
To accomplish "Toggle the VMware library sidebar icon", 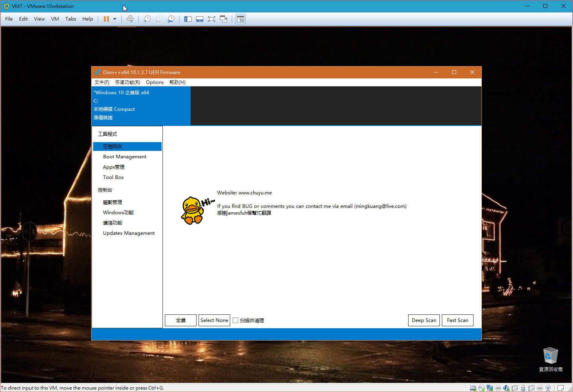I will pyautogui.click(x=188, y=19).
